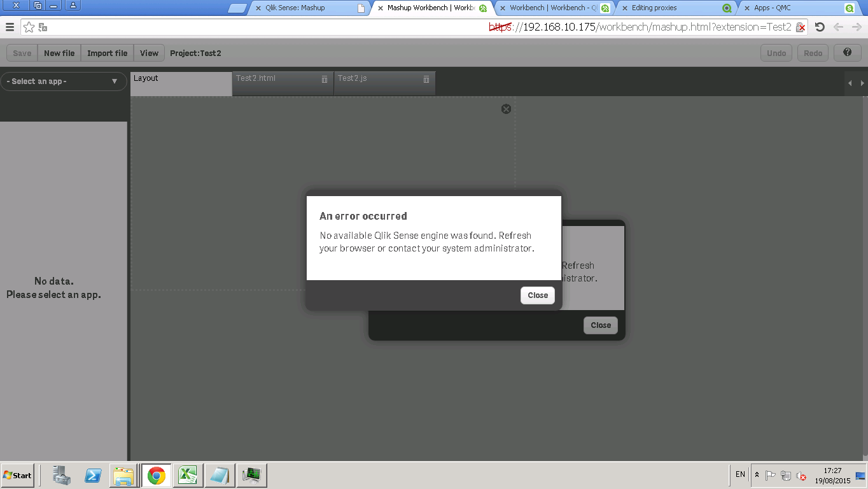This screenshot has width=868, height=489.
Task: Click the Undo button
Action: (x=776, y=53)
